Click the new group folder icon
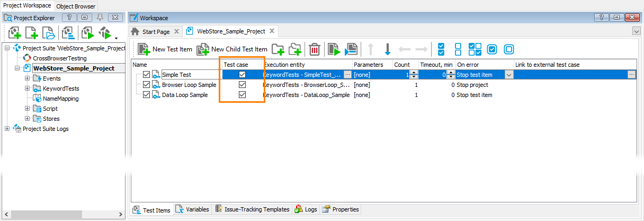The height and width of the screenshot is (221, 644). point(278,49)
